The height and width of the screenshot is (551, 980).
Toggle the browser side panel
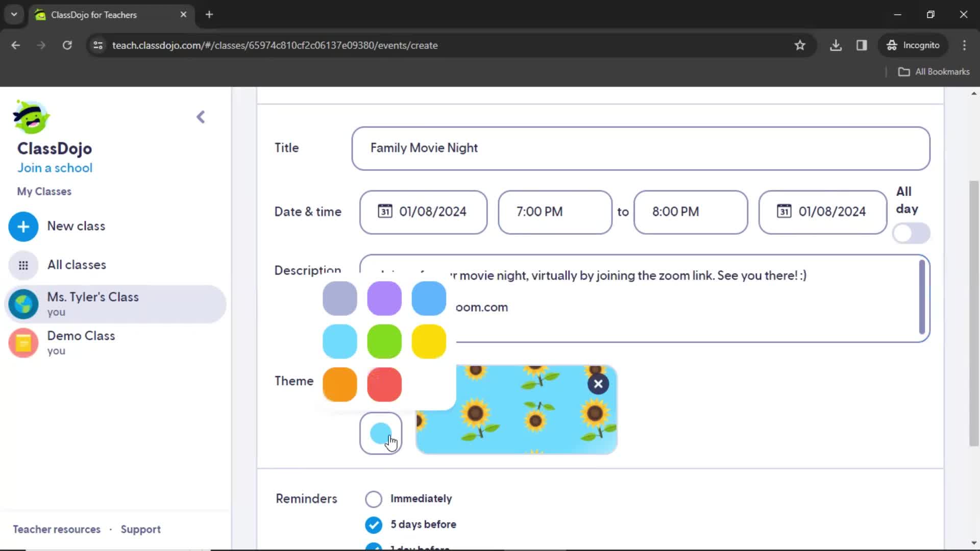(862, 45)
